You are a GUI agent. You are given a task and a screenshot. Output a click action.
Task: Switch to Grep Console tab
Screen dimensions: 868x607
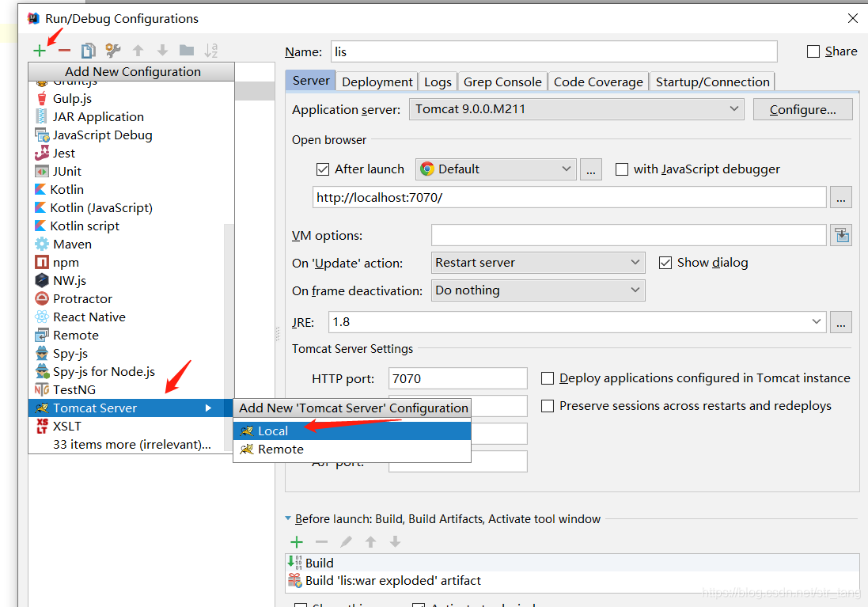pyautogui.click(x=502, y=82)
